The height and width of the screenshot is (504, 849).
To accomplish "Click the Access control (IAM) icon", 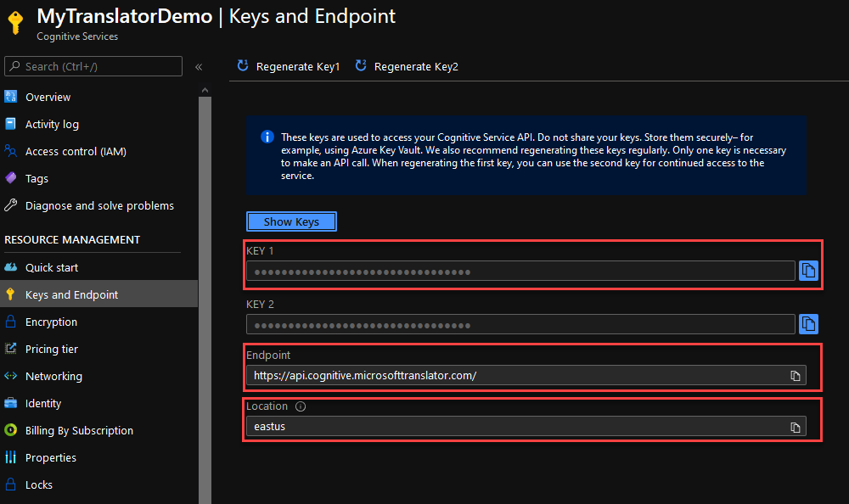I will 10,151.
